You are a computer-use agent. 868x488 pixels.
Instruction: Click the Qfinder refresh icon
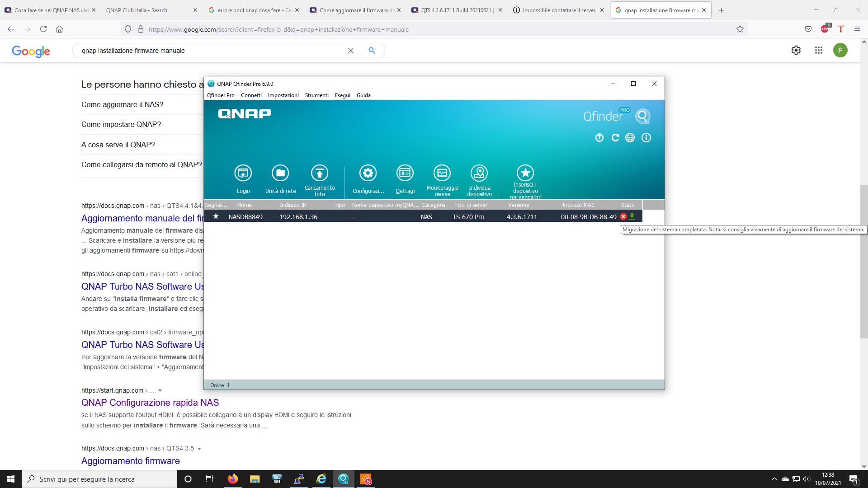(x=615, y=138)
